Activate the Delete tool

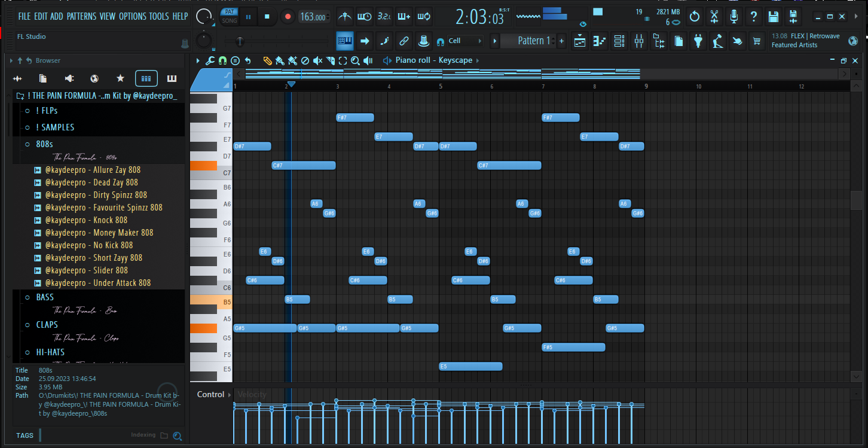point(305,60)
